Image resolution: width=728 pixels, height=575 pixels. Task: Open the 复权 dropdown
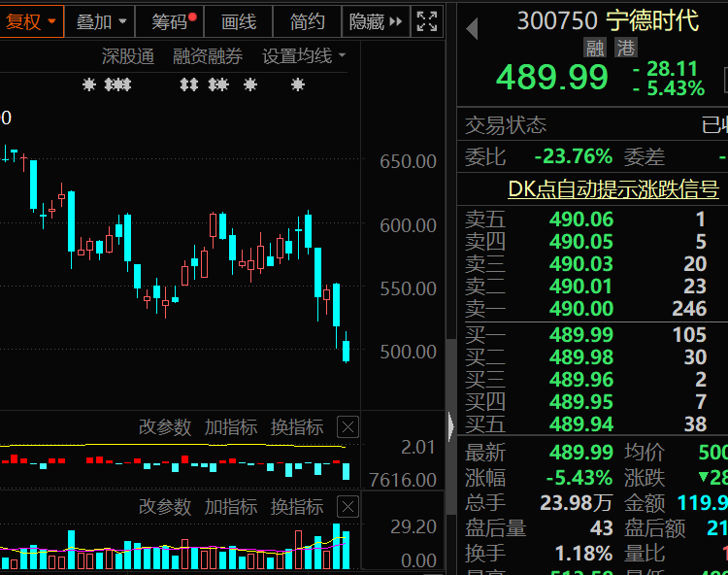coord(31,21)
